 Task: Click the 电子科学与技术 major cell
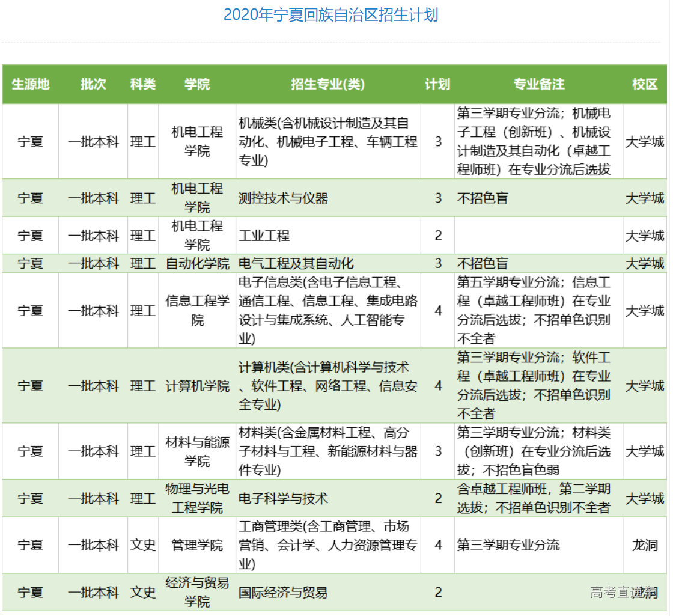(284, 498)
